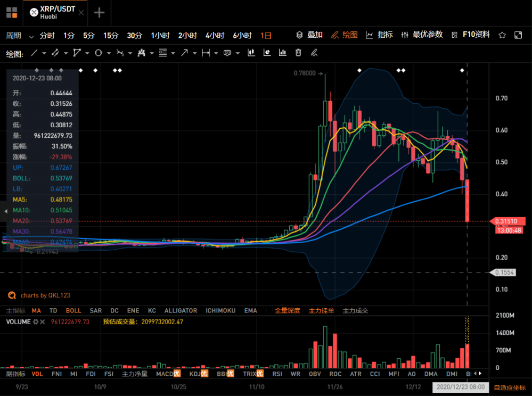This screenshot has width=532, height=396.
Task: Open the 周期 period dropdown
Action: pyautogui.click(x=15, y=35)
